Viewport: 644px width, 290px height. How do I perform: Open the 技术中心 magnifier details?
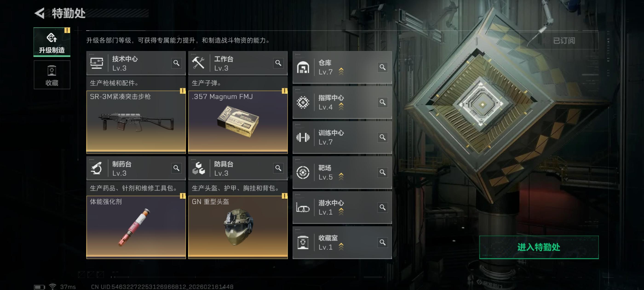pyautogui.click(x=176, y=63)
